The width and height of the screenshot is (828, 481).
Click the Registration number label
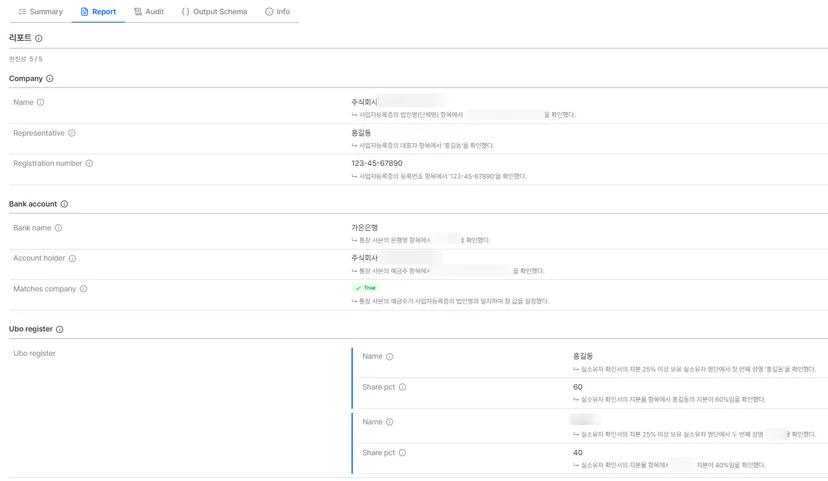point(48,163)
